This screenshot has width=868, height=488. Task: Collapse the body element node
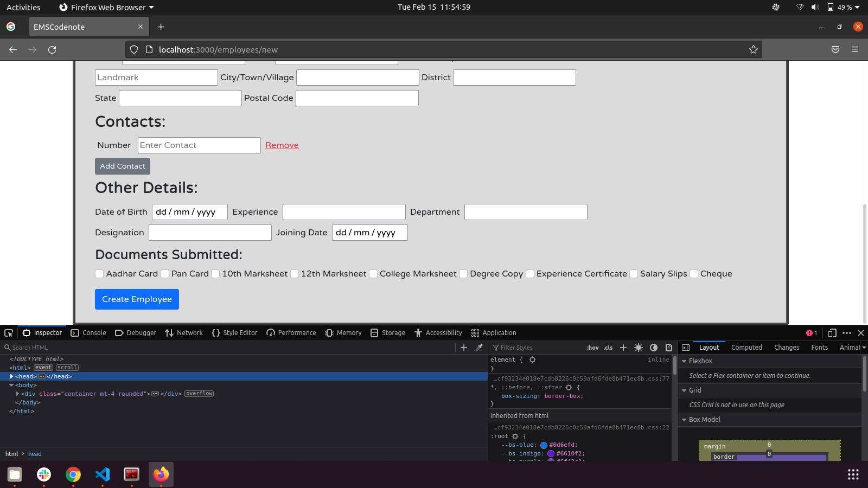click(11, 385)
